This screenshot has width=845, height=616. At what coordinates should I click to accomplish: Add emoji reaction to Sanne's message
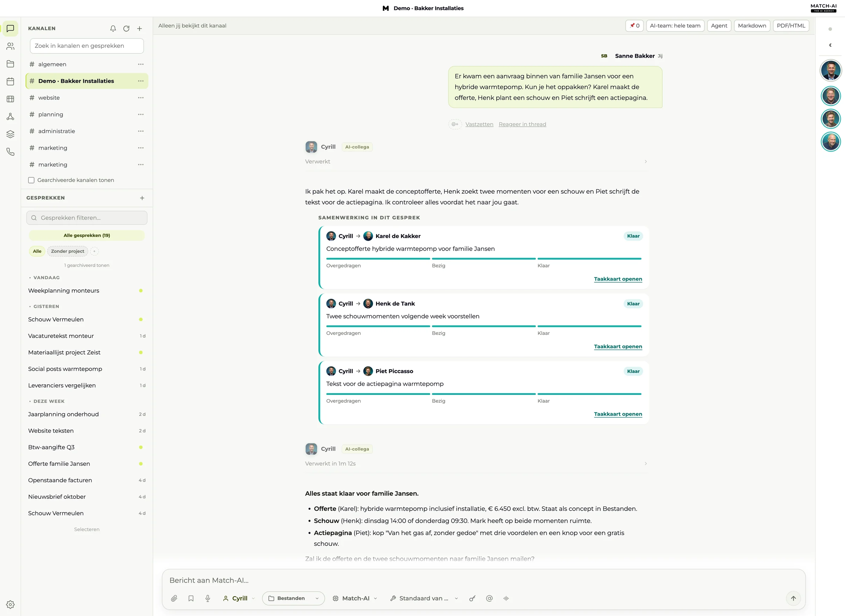455,124
